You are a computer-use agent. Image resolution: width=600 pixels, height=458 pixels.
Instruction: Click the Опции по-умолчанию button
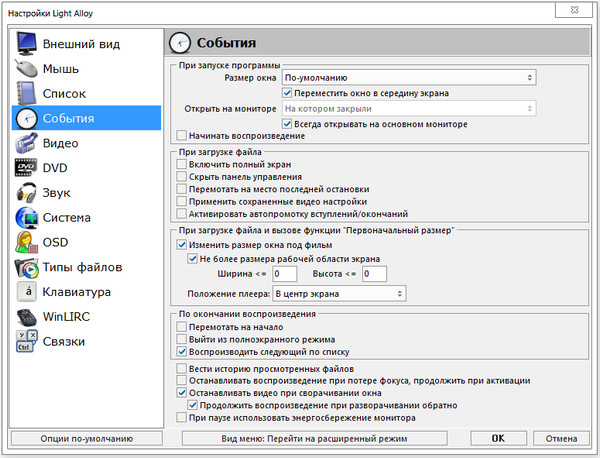pos(72,438)
